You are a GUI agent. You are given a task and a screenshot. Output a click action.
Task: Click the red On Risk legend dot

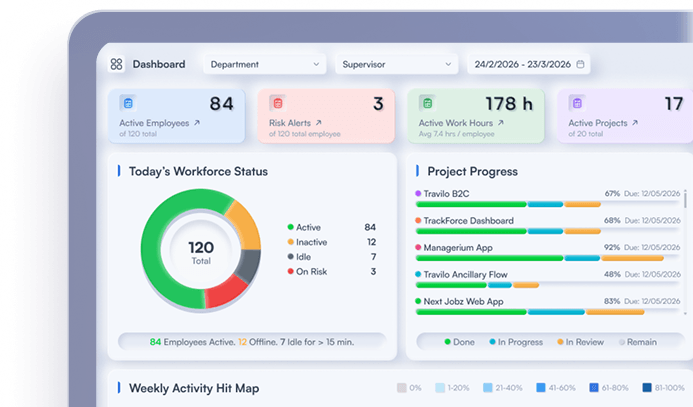[x=290, y=271]
